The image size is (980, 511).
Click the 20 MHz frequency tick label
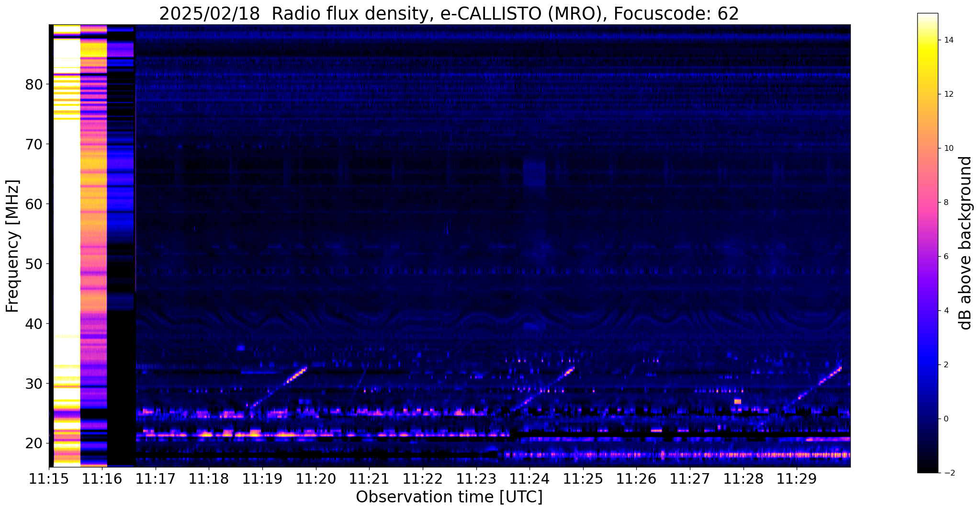(x=34, y=443)
